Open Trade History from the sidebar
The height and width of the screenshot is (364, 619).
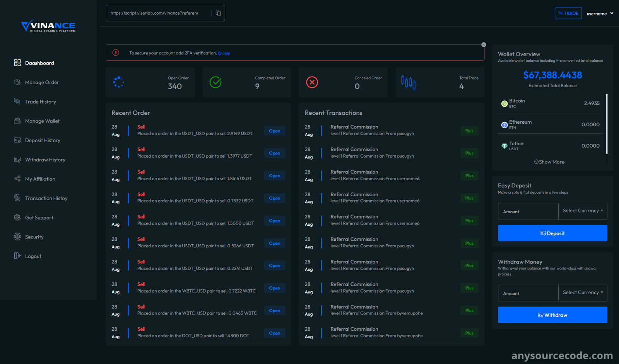pyautogui.click(x=41, y=102)
